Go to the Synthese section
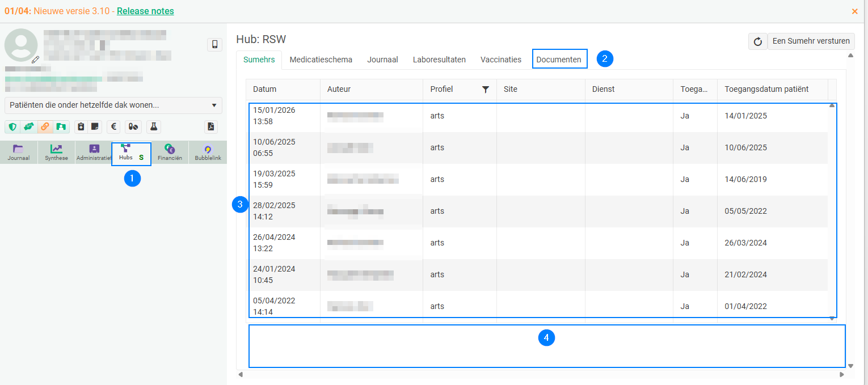 tap(56, 153)
